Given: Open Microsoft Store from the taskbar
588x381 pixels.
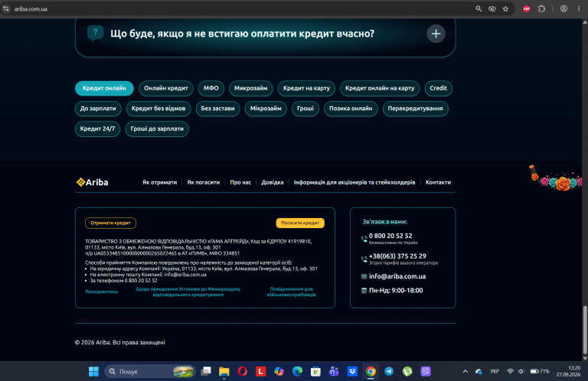Looking at the screenshot, I should [x=315, y=371].
